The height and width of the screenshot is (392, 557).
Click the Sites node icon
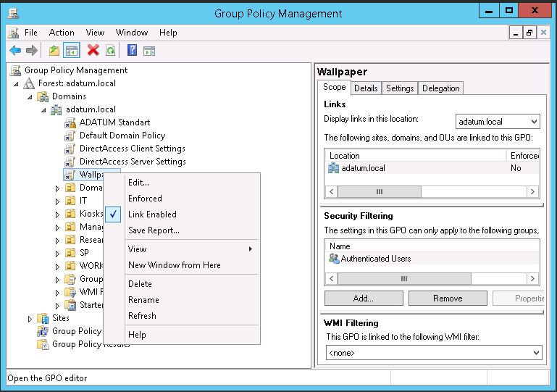tap(43, 318)
